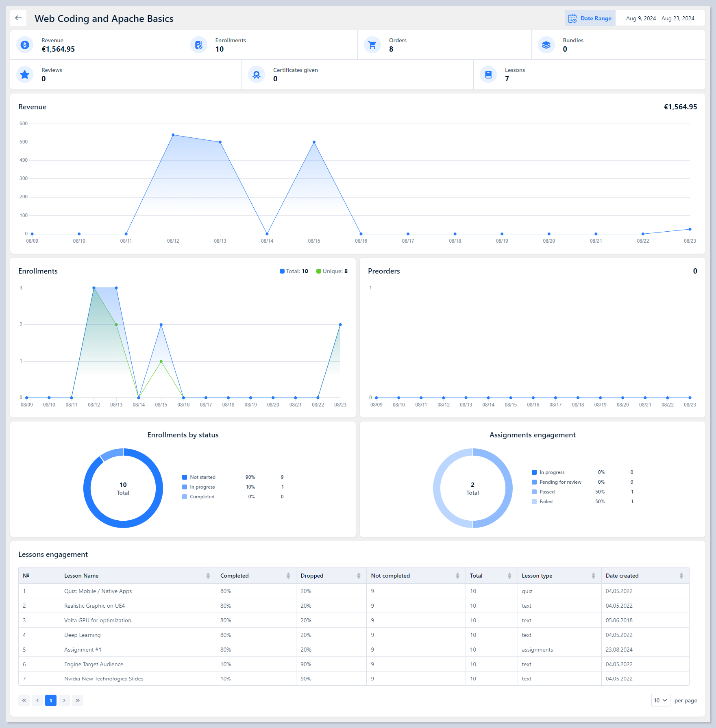Click the Enrollments stat icon
Viewport: 716px width, 728px height.
(199, 45)
